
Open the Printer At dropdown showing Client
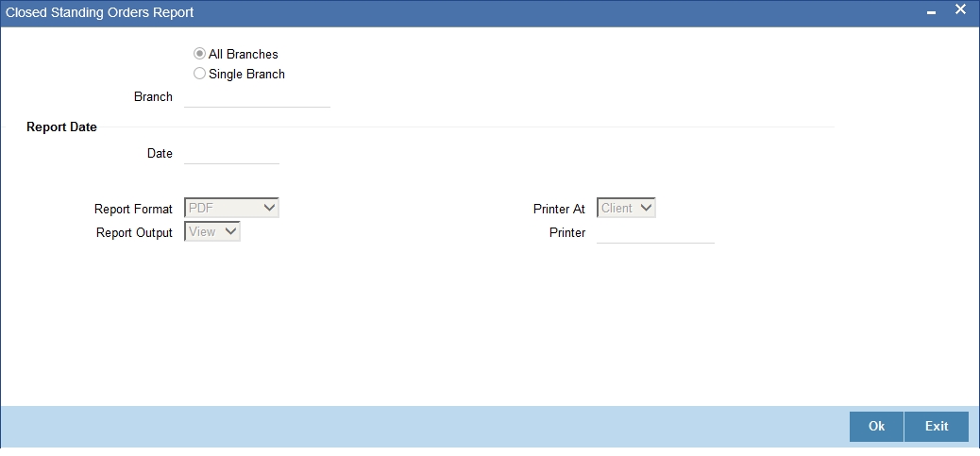[x=626, y=208]
